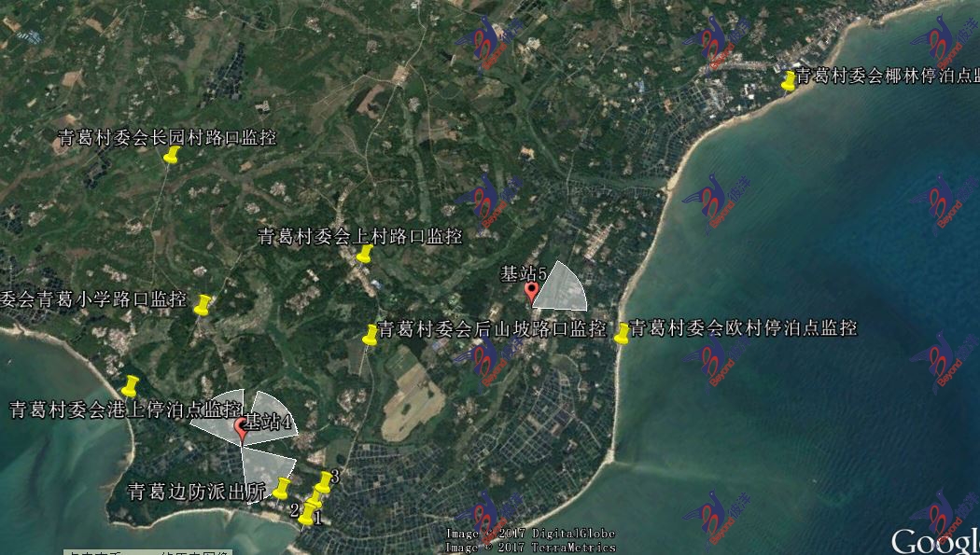Click the 青葛村委会长园村路口监控 text label
Screen dimensions: 980x555
(167, 138)
